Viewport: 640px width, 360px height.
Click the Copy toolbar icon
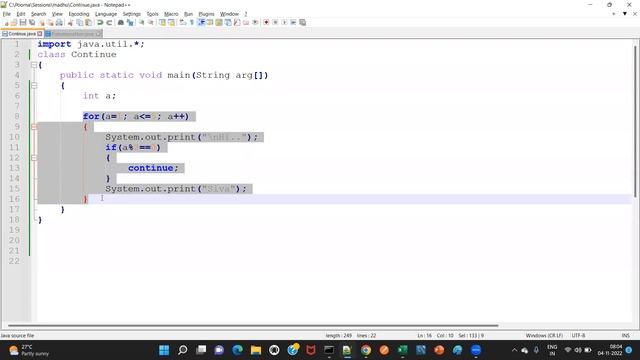tap(80, 23)
